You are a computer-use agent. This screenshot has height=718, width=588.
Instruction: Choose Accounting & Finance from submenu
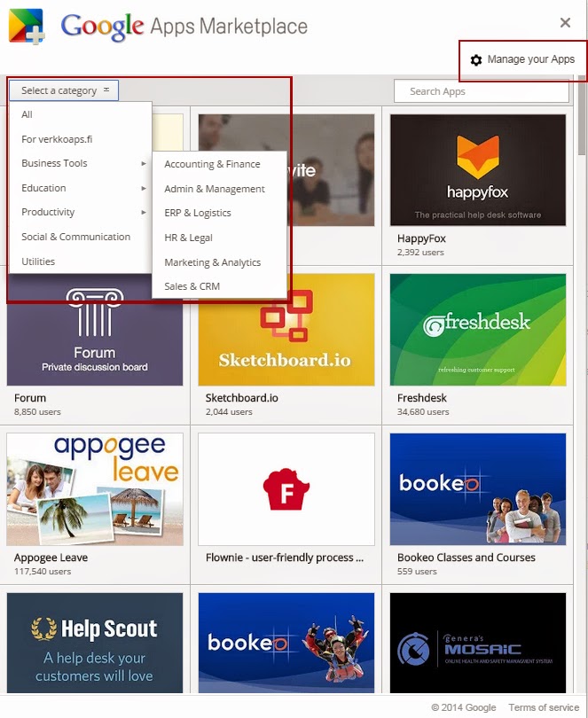(212, 164)
